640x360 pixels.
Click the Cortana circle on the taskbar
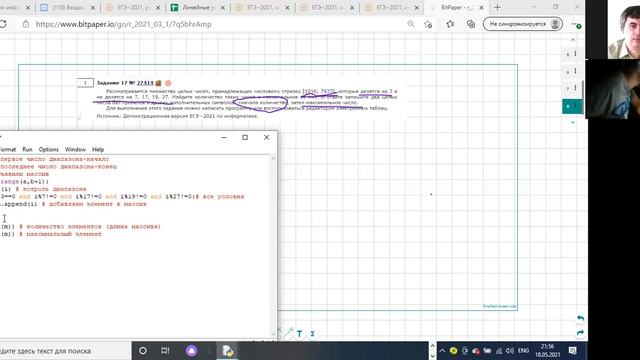click(x=143, y=351)
